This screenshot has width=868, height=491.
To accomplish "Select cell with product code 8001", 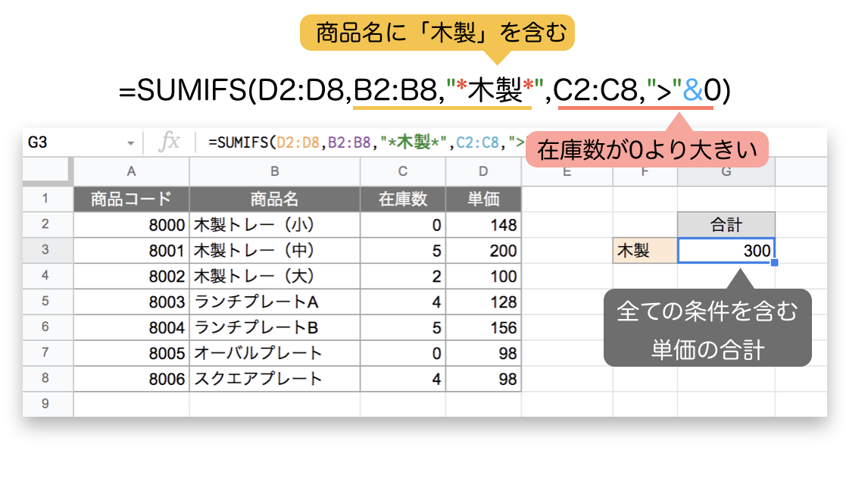I will click(131, 250).
